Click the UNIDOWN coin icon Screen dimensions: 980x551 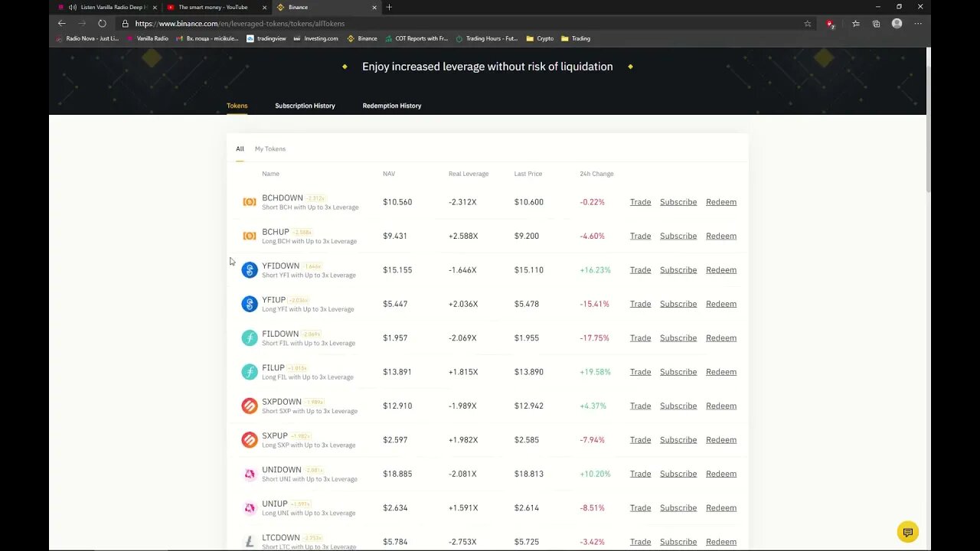pyautogui.click(x=250, y=474)
